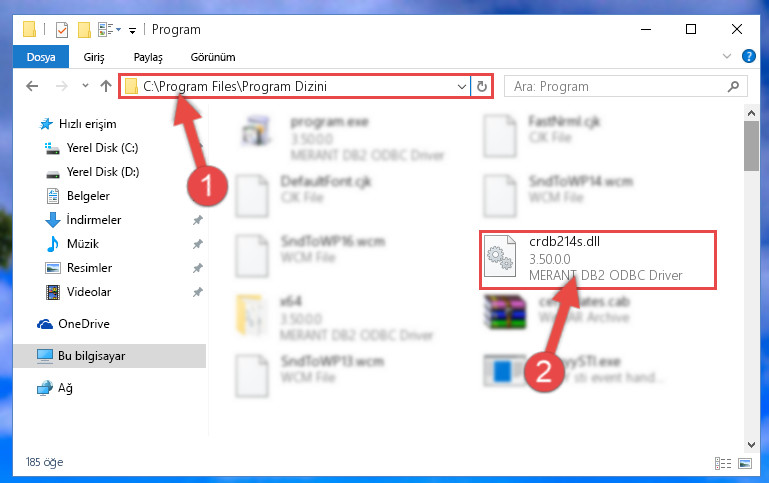Click the Properties checkmark icon in title bar
Image resolution: width=769 pixels, height=483 pixels.
tap(62, 30)
